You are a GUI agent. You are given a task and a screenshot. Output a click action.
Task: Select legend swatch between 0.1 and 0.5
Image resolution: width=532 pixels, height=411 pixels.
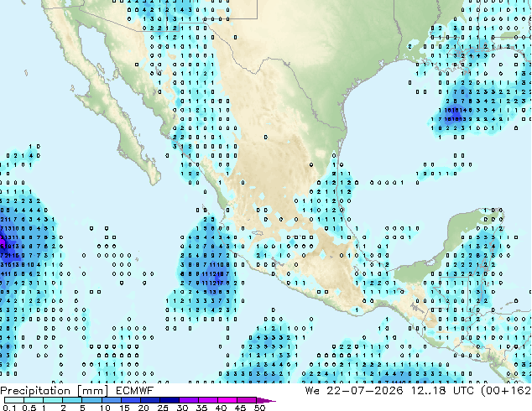14,400
